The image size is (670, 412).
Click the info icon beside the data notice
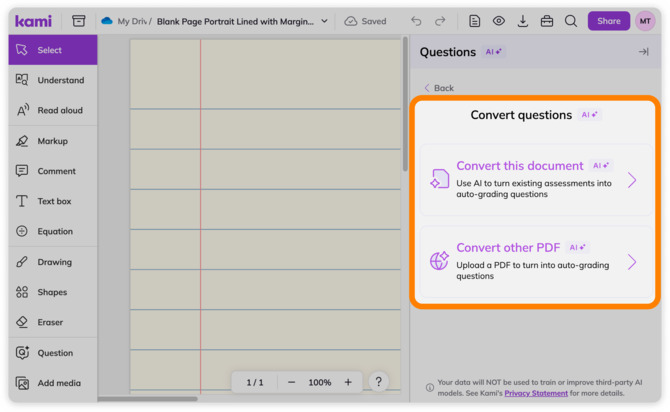(x=429, y=388)
